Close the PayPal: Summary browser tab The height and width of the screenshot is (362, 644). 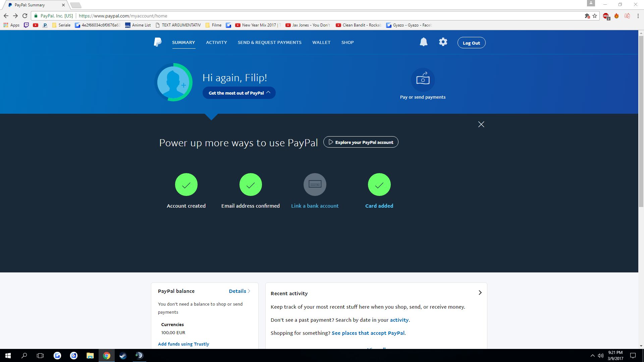pos(63,5)
